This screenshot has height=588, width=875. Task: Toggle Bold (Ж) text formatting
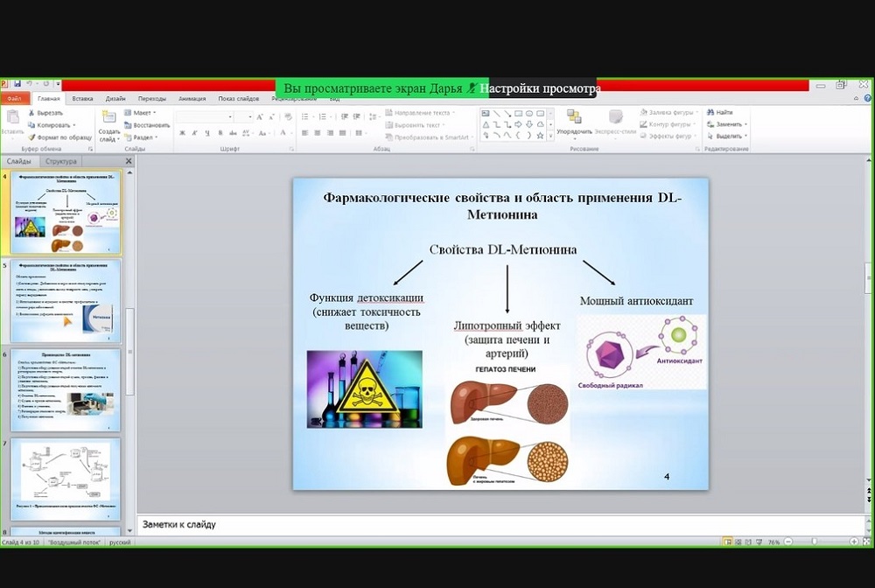(182, 133)
